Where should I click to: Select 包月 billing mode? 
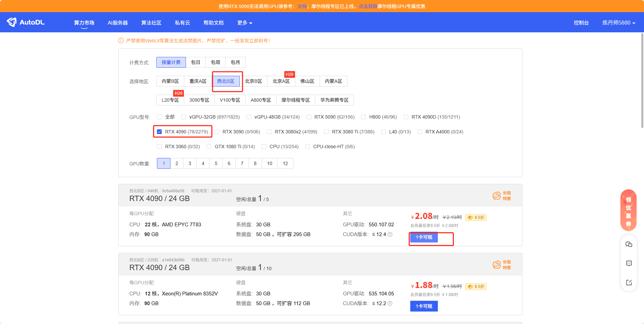[x=235, y=62]
